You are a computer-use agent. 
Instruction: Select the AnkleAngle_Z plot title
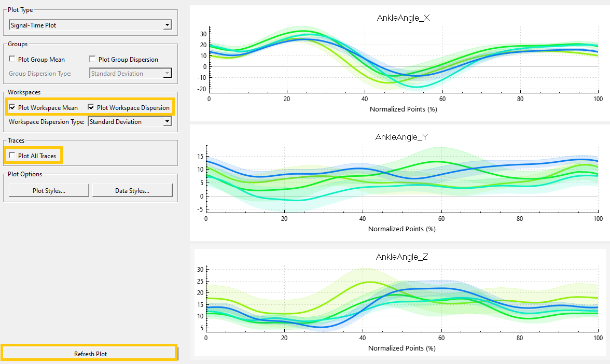(x=402, y=257)
